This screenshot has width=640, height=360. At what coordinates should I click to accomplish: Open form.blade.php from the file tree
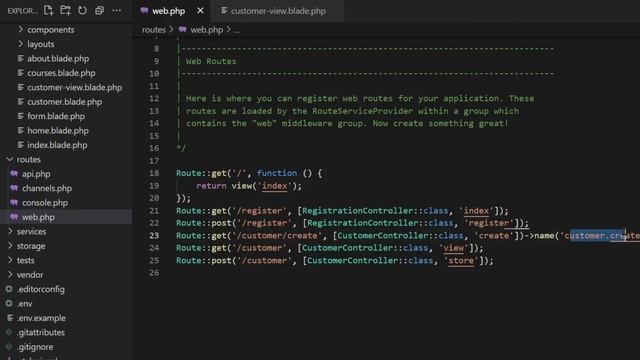(56, 116)
